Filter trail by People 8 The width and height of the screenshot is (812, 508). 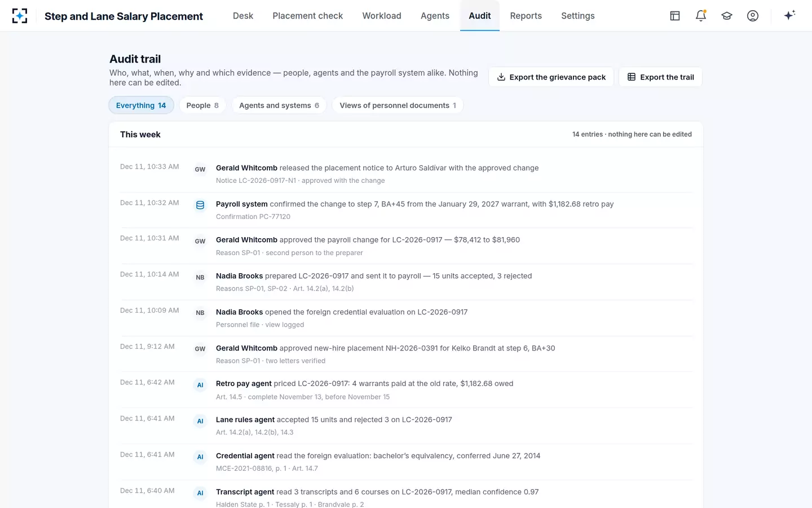pyautogui.click(x=202, y=106)
